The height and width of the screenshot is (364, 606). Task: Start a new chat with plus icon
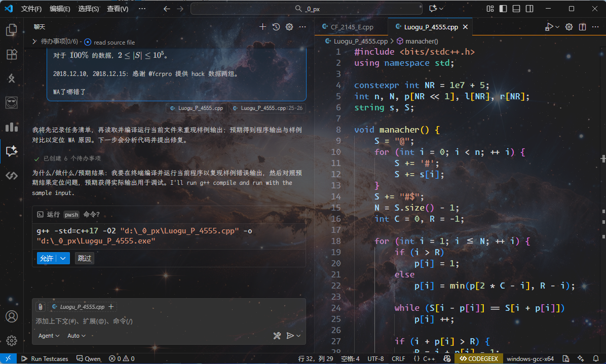[262, 27]
